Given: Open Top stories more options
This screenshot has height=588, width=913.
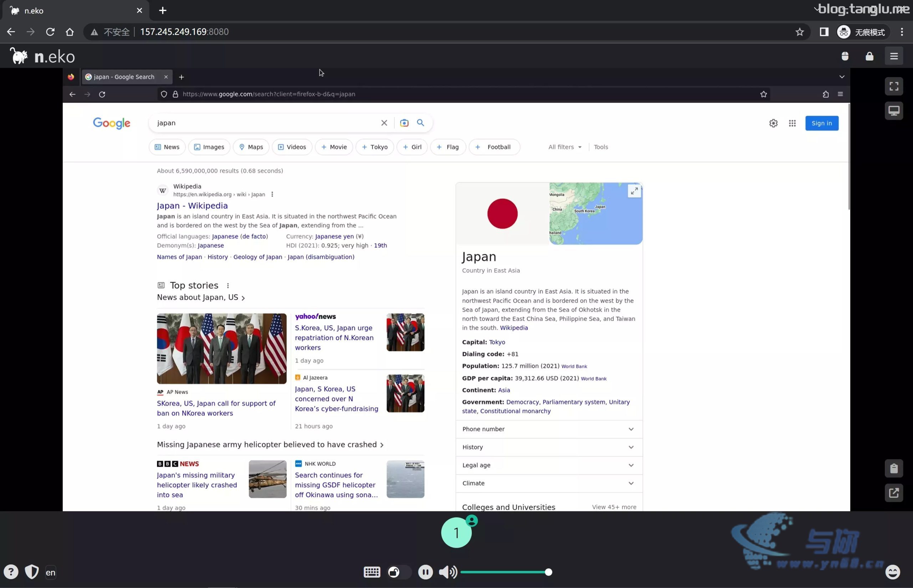Looking at the screenshot, I should click(x=228, y=286).
